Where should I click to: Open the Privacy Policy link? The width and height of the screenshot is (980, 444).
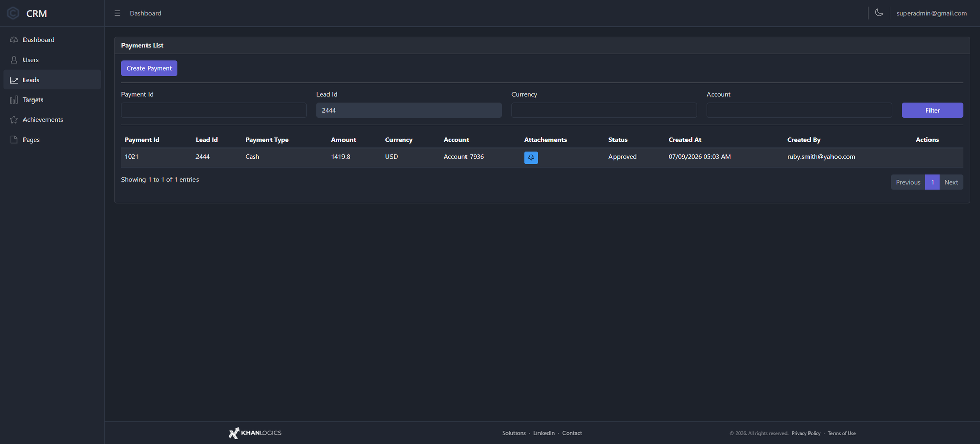pos(806,433)
